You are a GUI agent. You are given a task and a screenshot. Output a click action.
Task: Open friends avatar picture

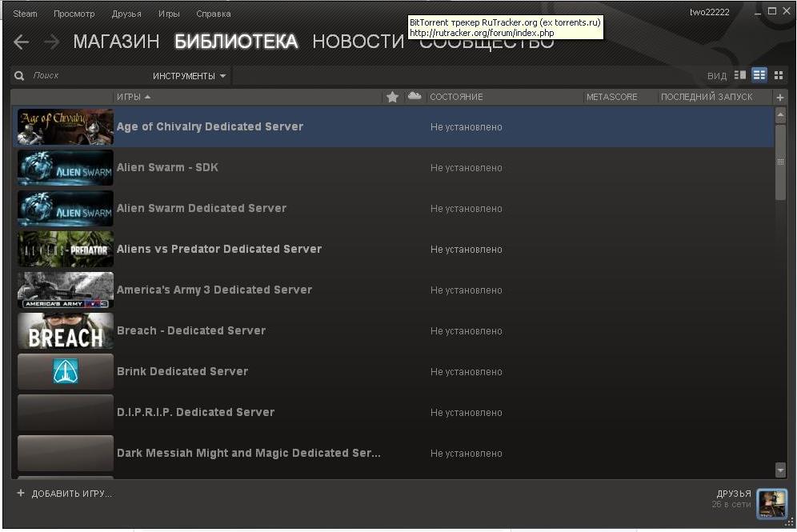771,503
